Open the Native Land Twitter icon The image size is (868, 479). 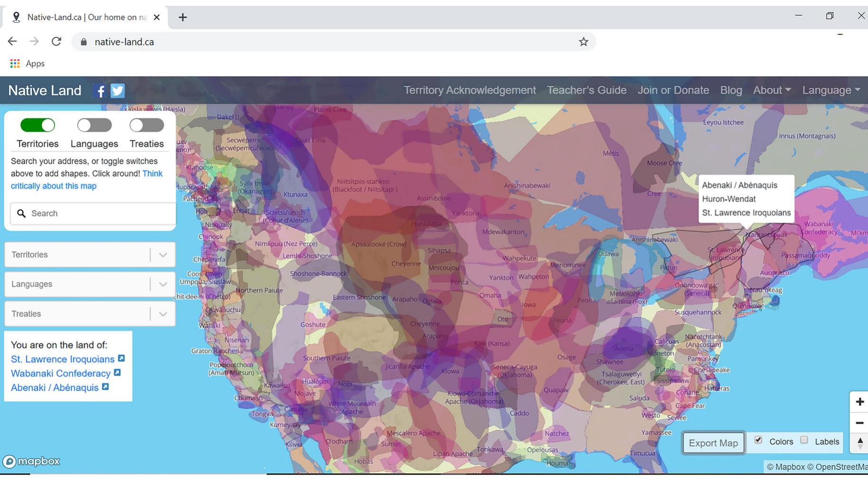(x=117, y=91)
